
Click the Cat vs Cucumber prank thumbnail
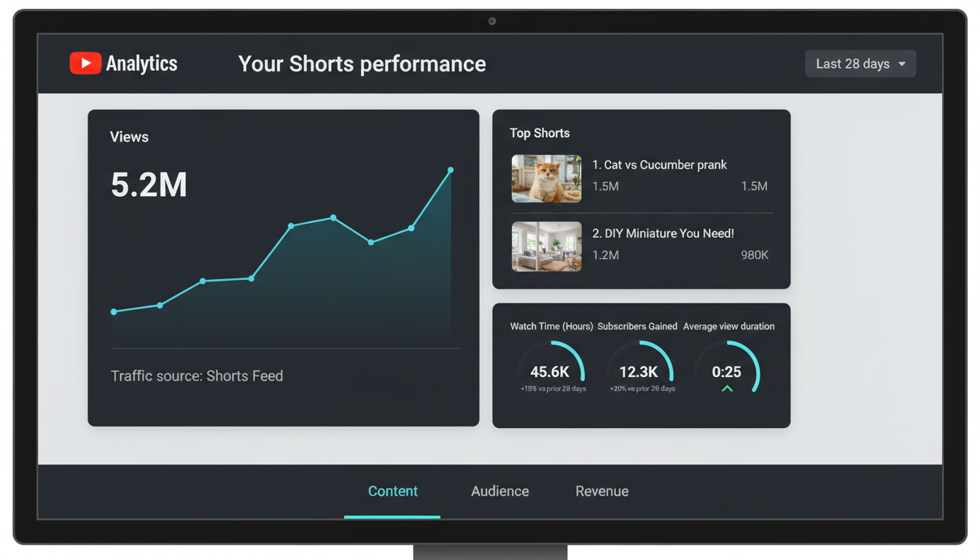click(546, 179)
